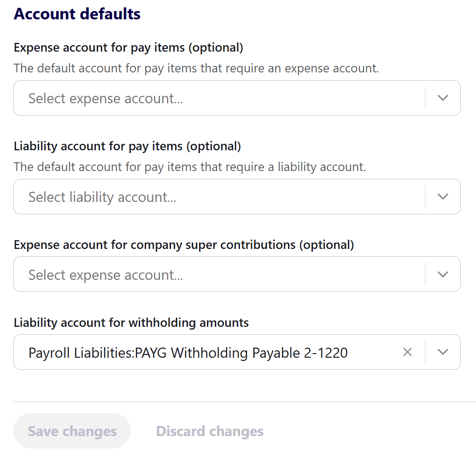Click chevron for company super expense account
The width and height of the screenshot is (476, 461).
tap(443, 274)
